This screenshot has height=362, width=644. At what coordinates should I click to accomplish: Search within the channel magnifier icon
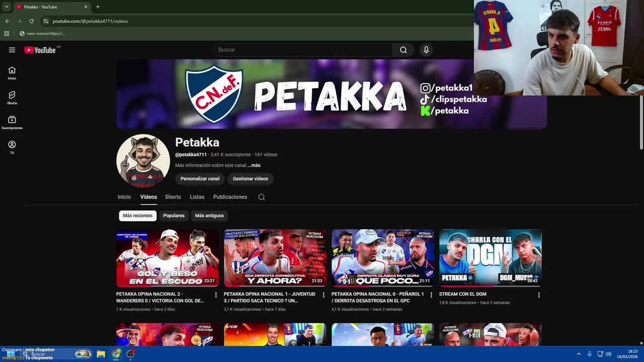pos(262,197)
